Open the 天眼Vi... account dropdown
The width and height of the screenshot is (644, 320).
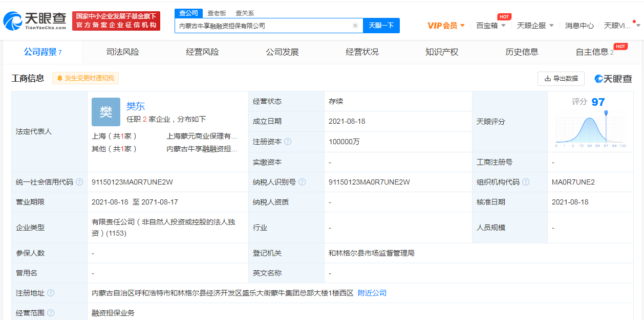pos(622,26)
